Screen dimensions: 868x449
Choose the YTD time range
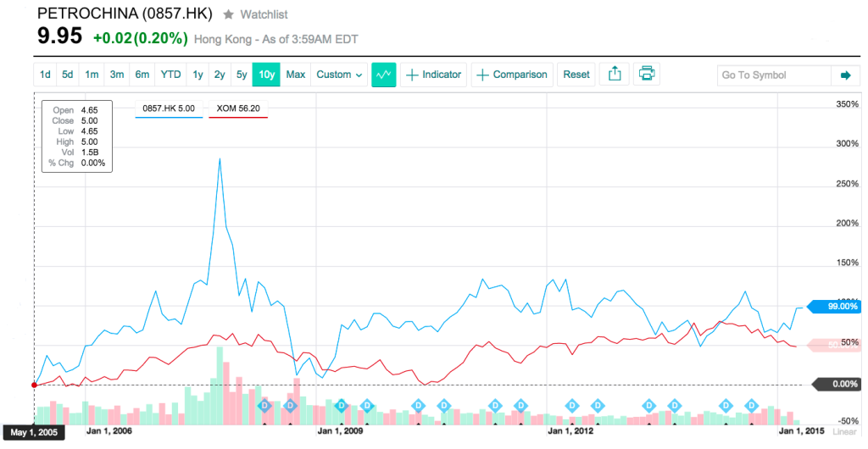click(170, 75)
